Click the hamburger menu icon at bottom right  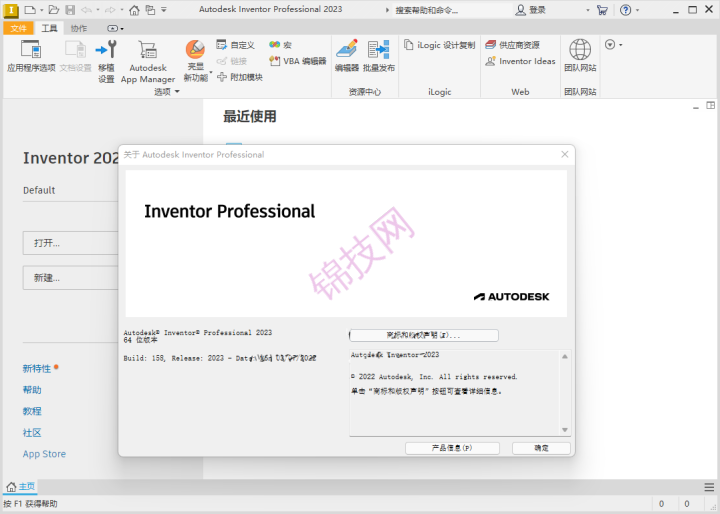[x=709, y=487]
